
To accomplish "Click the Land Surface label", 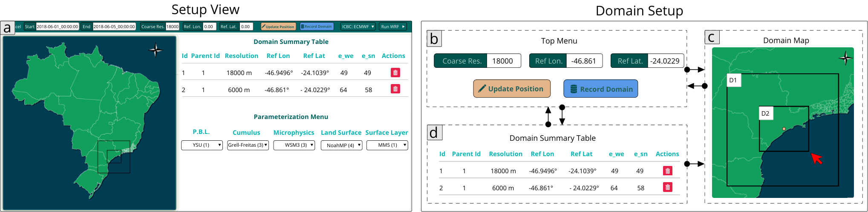I will pyautogui.click(x=341, y=133).
